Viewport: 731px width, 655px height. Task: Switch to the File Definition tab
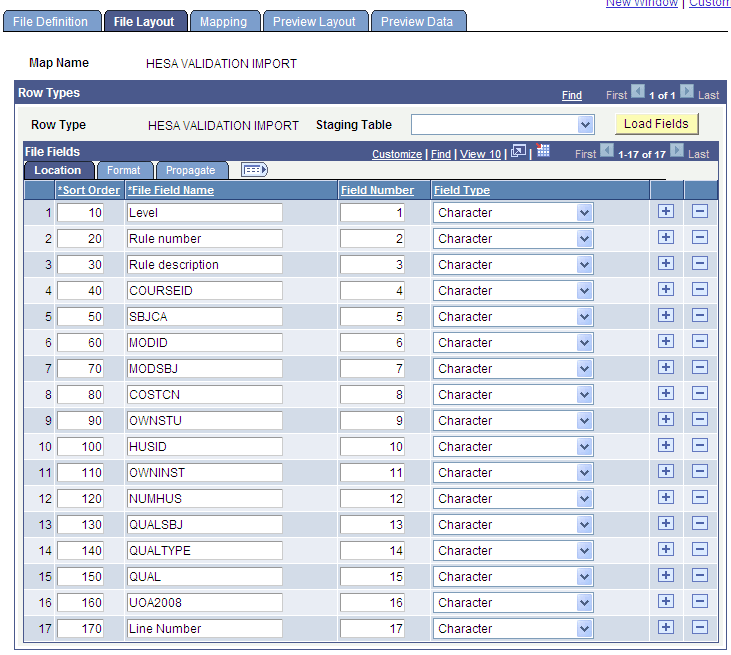pyautogui.click(x=52, y=21)
